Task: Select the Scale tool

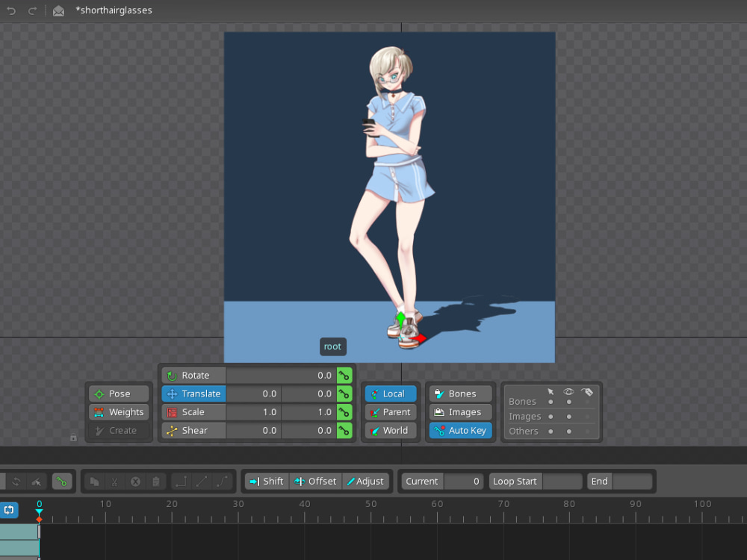Action: pyautogui.click(x=193, y=411)
